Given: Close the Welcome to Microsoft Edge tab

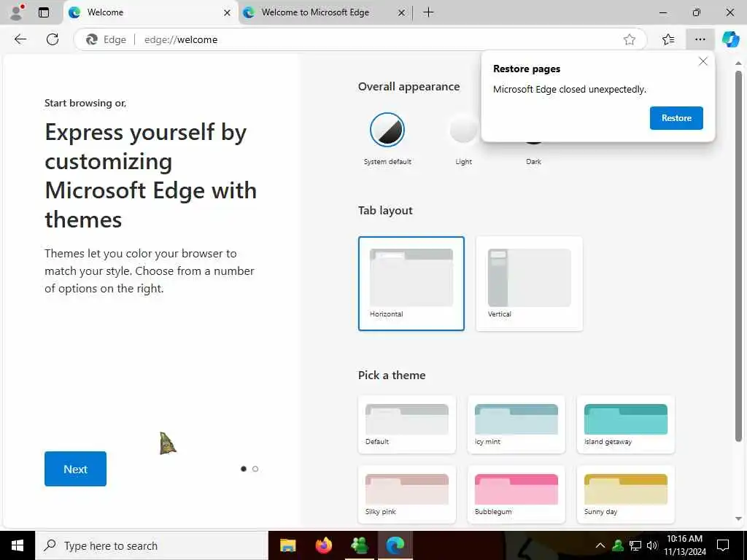Looking at the screenshot, I should pyautogui.click(x=402, y=13).
